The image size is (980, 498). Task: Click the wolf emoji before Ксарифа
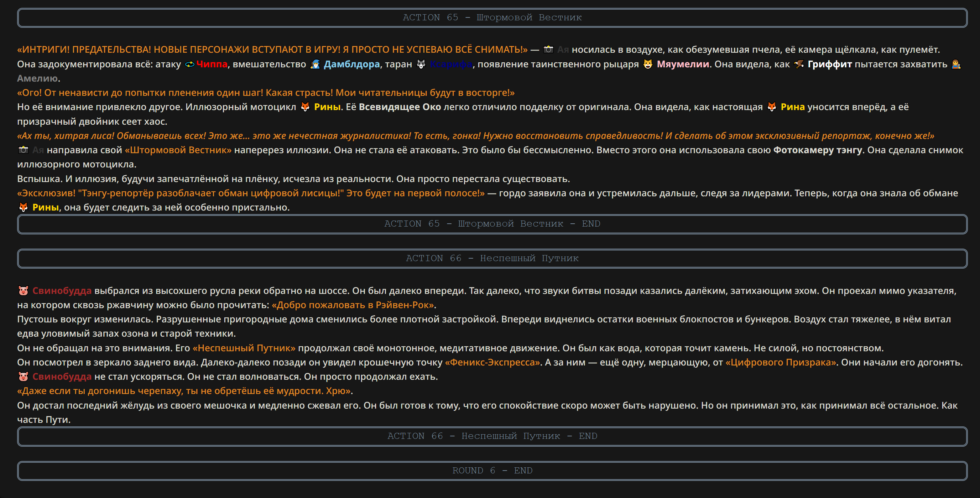pos(421,64)
